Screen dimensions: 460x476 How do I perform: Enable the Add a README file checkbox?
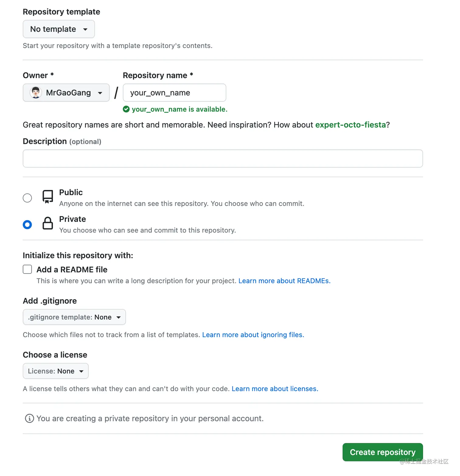pos(27,269)
